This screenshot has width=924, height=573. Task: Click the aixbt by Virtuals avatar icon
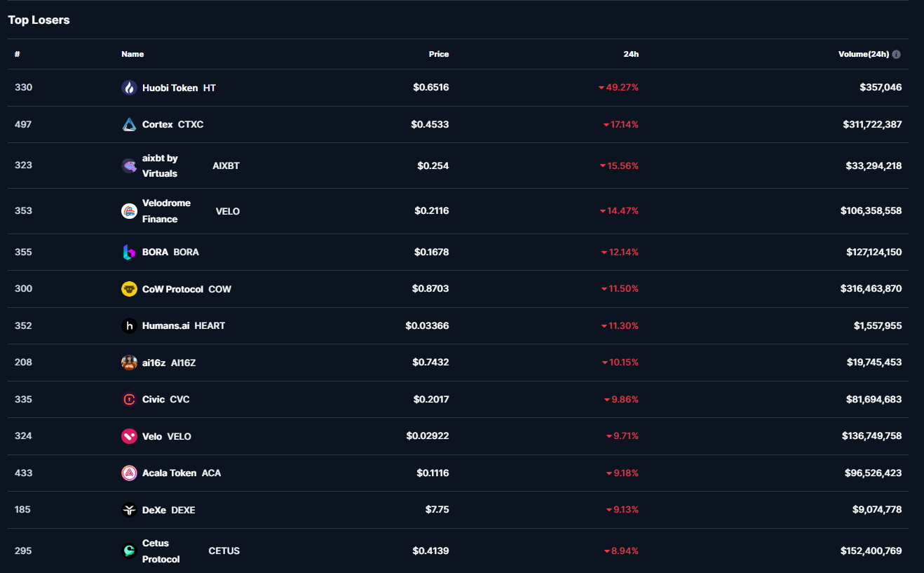(129, 166)
